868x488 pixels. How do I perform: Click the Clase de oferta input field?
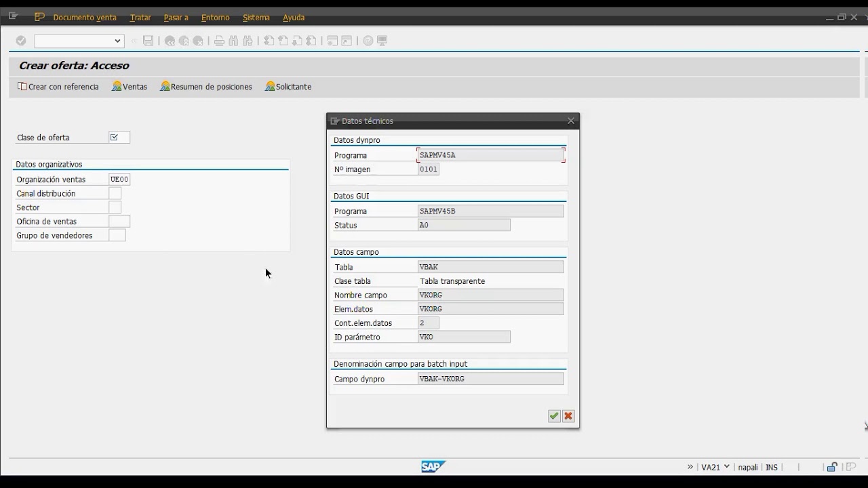click(x=119, y=138)
